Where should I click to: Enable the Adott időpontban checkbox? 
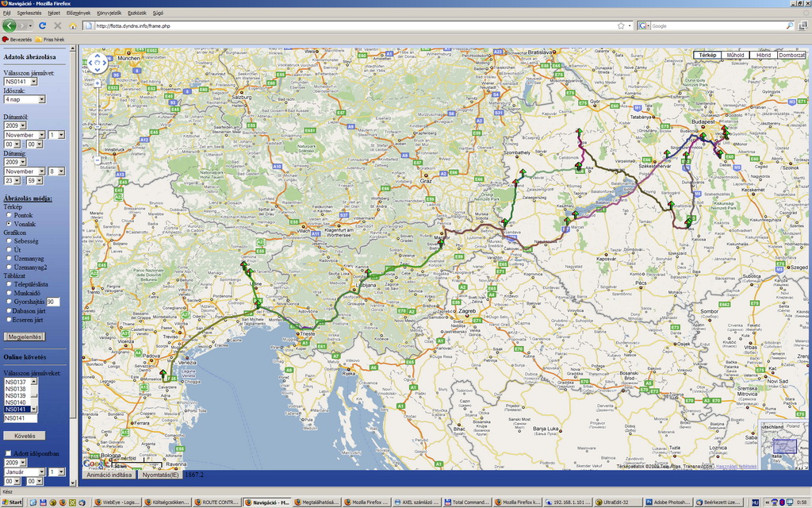coord(8,453)
